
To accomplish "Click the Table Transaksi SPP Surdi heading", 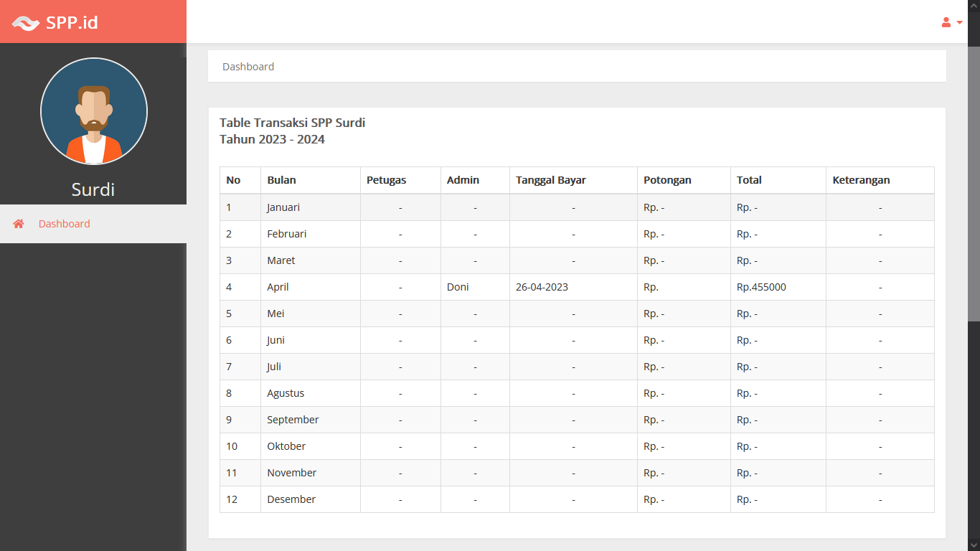I will [x=292, y=123].
